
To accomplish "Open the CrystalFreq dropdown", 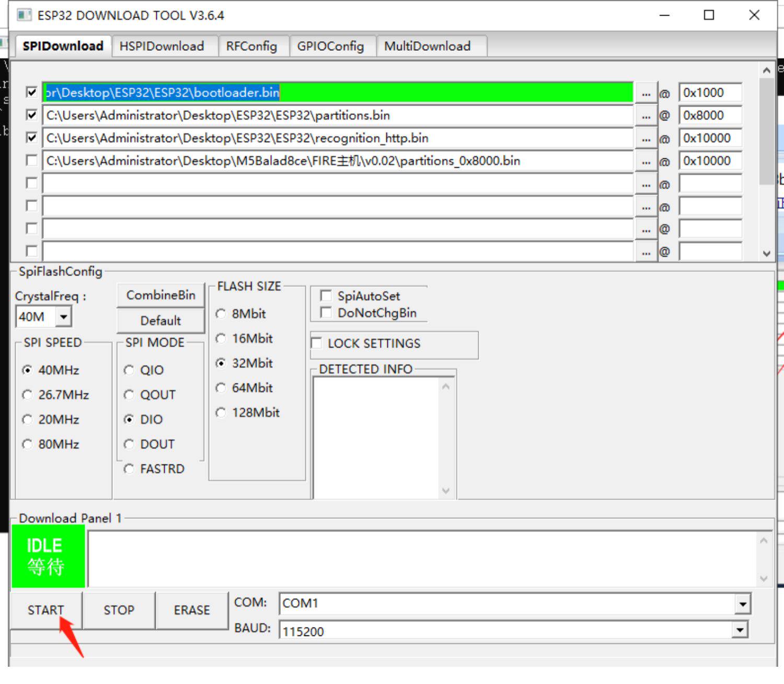I will (64, 317).
